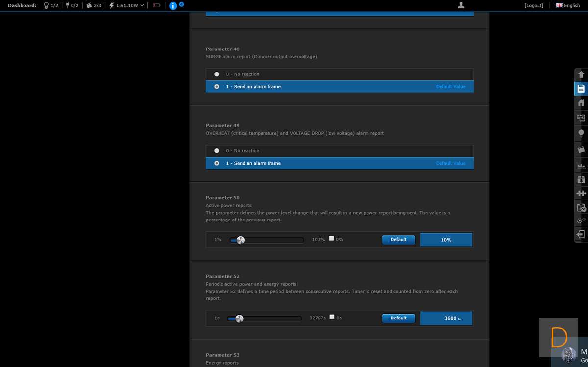This screenshot has width=588, height=367.
Task: Open the English language selector
Action: [568, 5]
